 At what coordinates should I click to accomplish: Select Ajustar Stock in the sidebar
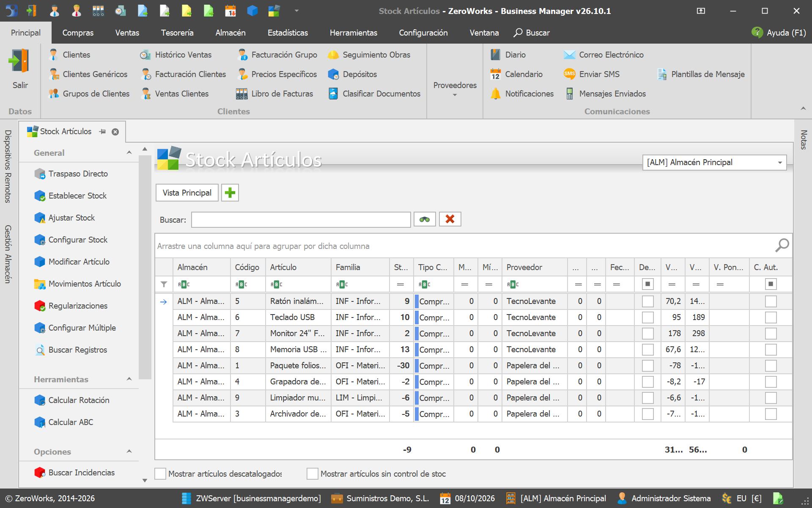coord(65,218)
